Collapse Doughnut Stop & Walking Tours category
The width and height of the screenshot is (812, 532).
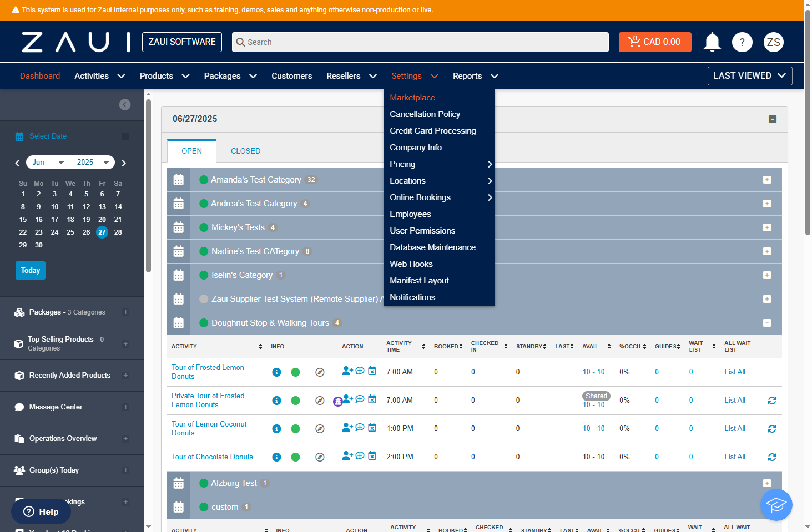tap(767, 323)
